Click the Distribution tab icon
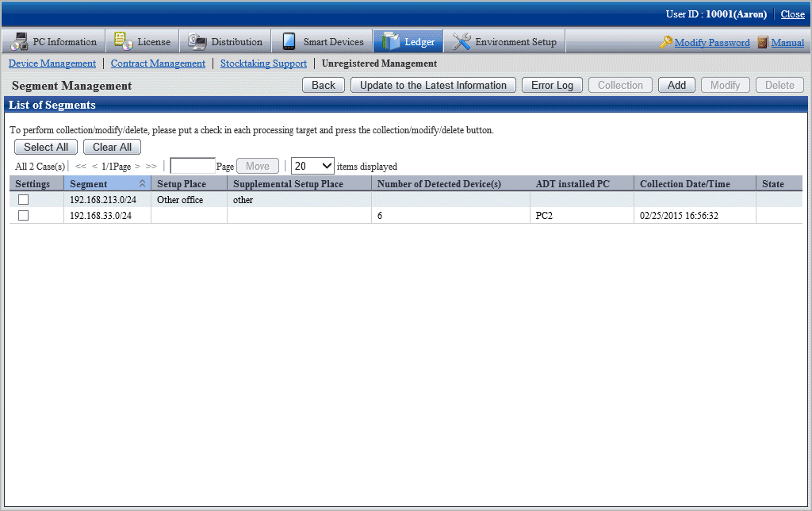The image size is (812, 511). pyautogui.click(x=197, y=42)
